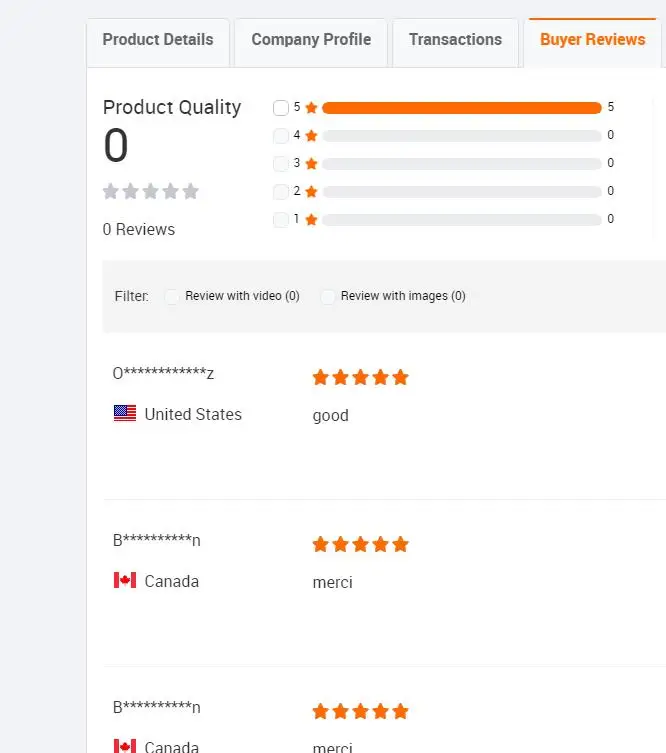Viewport: 666px width, 753px height.
Task: Toggle the Review with images filter
Action: [328, 296]
